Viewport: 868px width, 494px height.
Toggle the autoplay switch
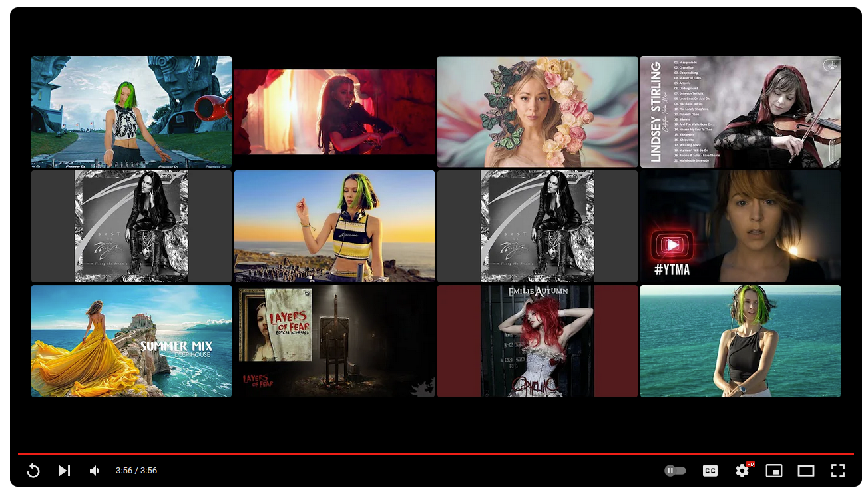675,471
